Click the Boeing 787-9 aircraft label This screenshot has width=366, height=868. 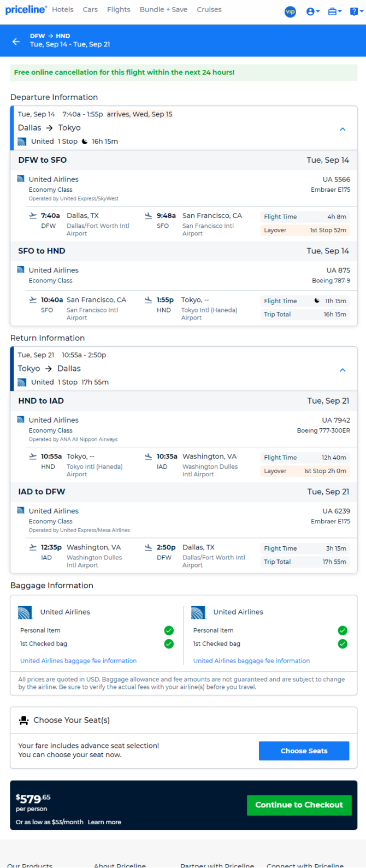(x=331, y=281)
